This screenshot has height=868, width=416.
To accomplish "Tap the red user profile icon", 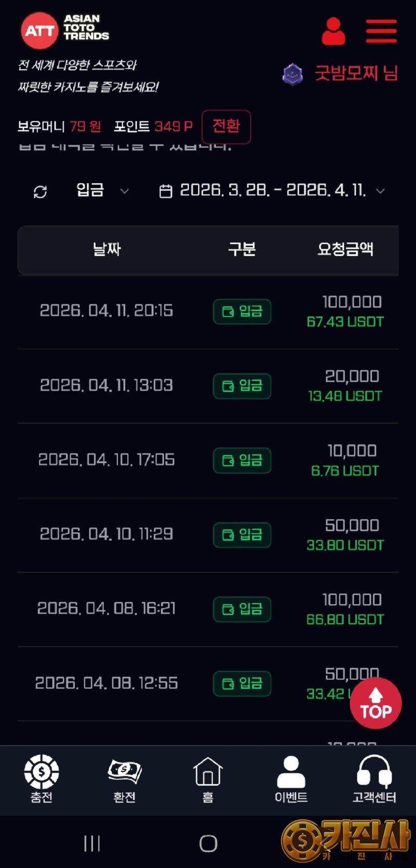I will coord(333,31).
